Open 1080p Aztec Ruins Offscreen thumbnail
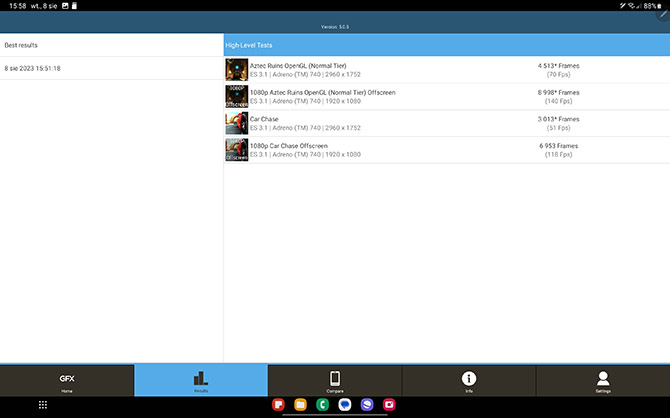This screenshot has height=418, width=670. click(x=237, y=97)
